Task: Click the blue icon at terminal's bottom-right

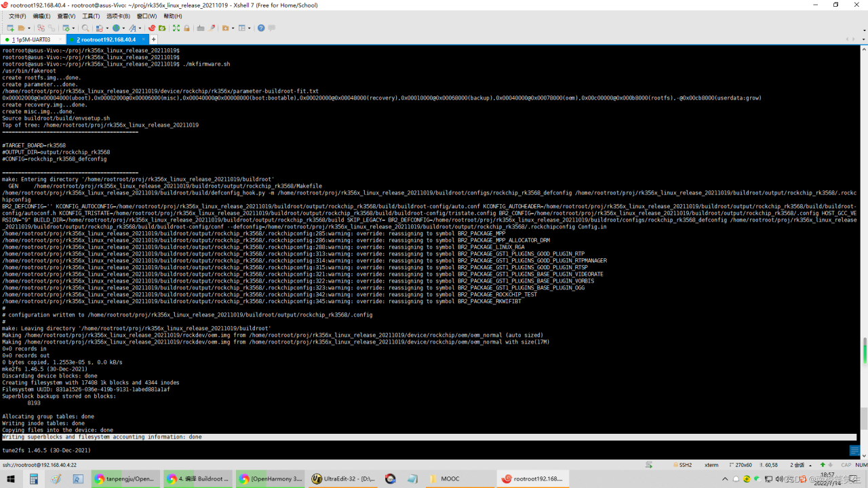Action: tap(854, 451)
